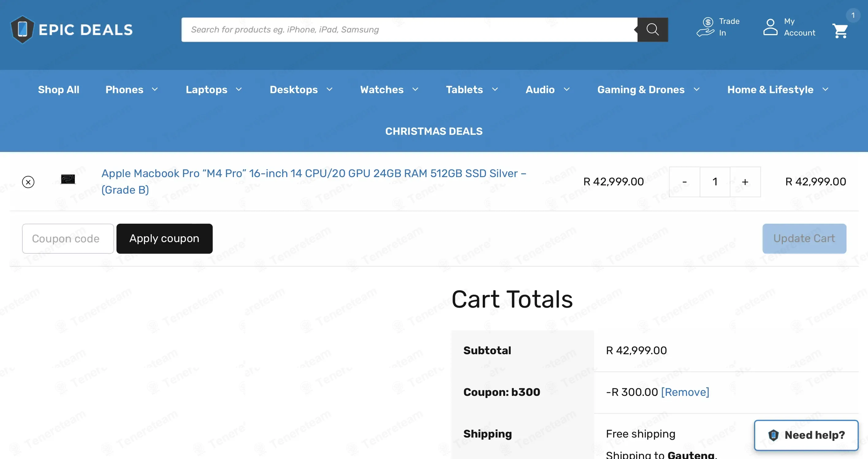
Task: Click the EPIC DEALS brand text
Action: tap(86, 30)
